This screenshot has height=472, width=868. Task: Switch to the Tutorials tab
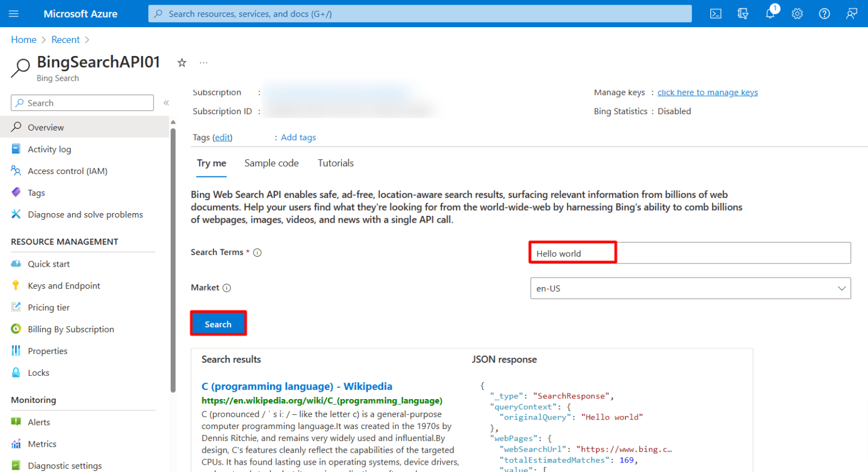point(336,163)
